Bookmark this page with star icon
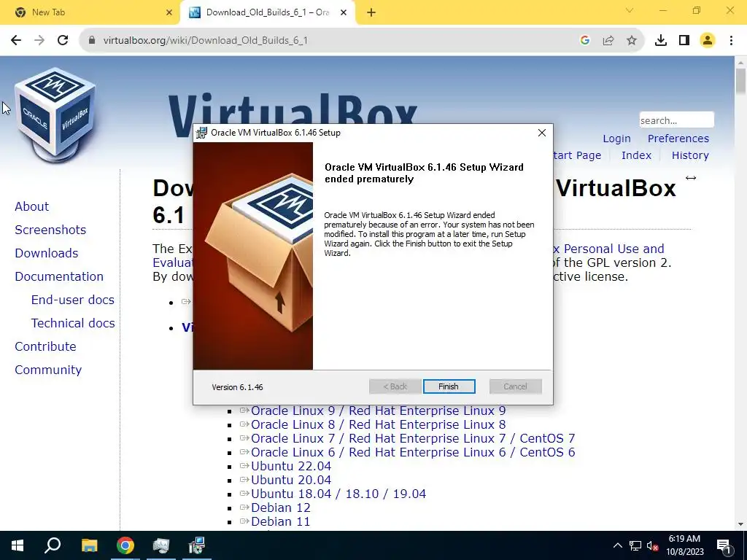Viewport: 747px width, 560px height. [631, 41]
